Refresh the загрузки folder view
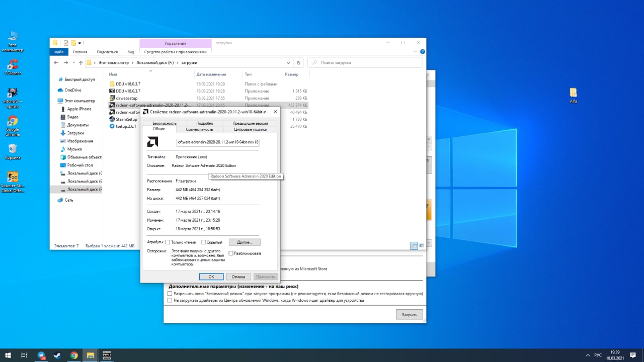Screen dimensions: 644x362 pos(298,63)
